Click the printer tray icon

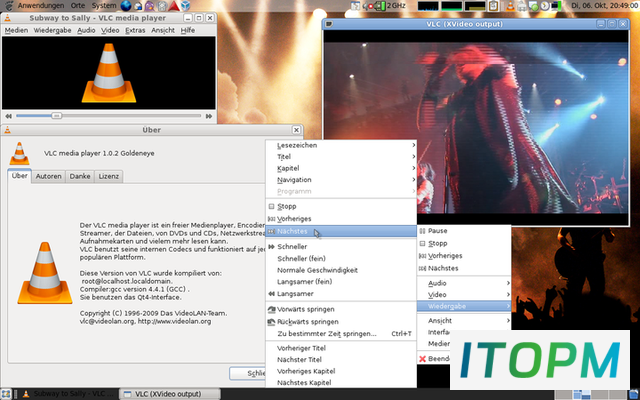coord(522,6)
